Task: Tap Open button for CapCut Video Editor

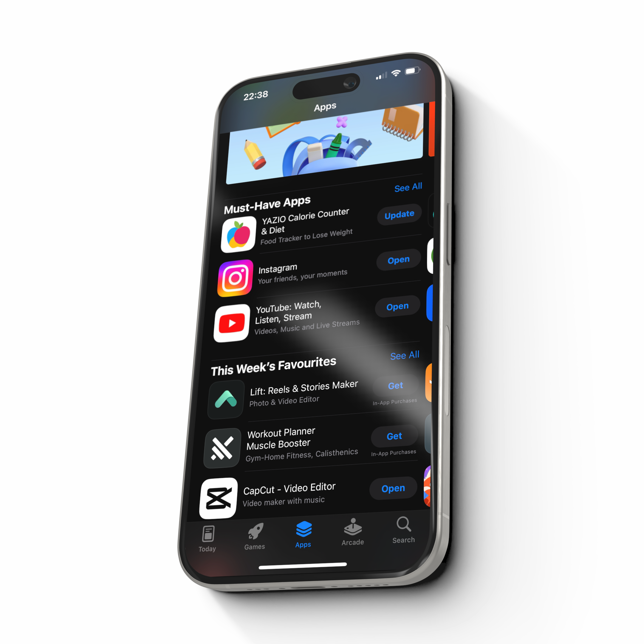Action: [x=393, y=488]
